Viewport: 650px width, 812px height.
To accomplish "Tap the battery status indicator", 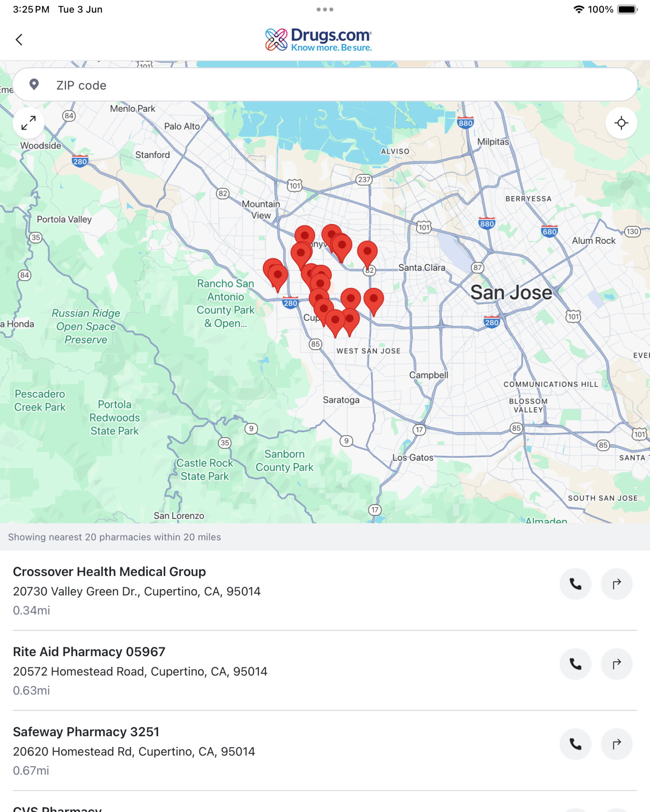I will click(x=627, y=10).
